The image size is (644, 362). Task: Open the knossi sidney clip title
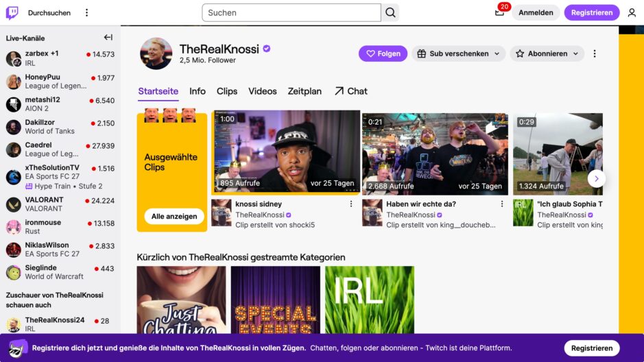(x=259, y=204)
